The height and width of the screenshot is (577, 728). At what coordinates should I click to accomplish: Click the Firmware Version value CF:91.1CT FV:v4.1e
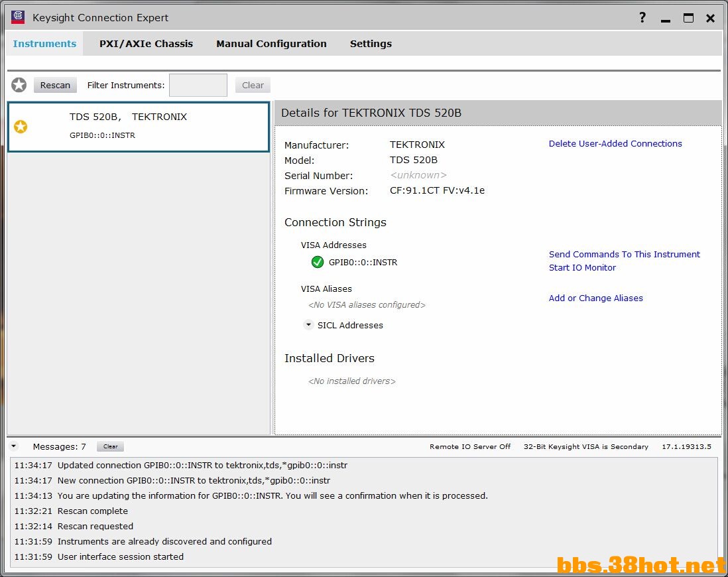[x=438, y=190]
